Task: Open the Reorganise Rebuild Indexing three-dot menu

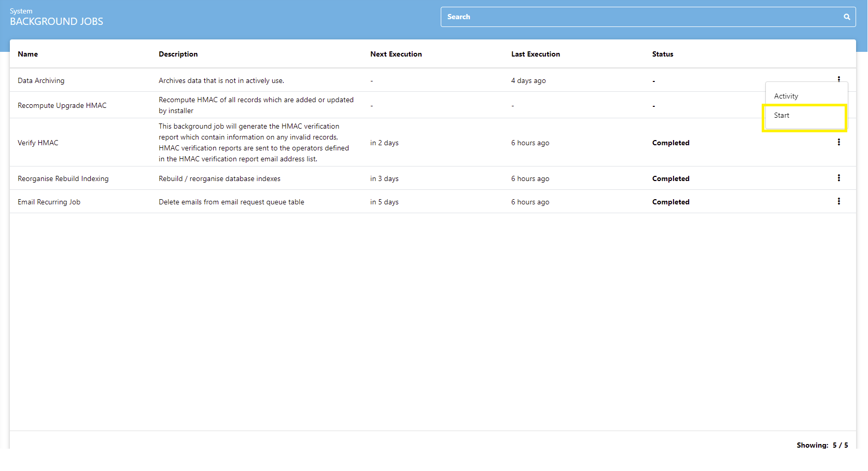Action: (838, 178)
